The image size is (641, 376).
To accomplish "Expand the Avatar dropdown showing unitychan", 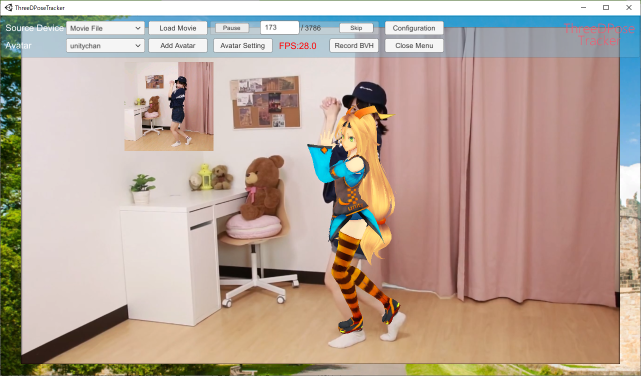I will pos(105,45).
